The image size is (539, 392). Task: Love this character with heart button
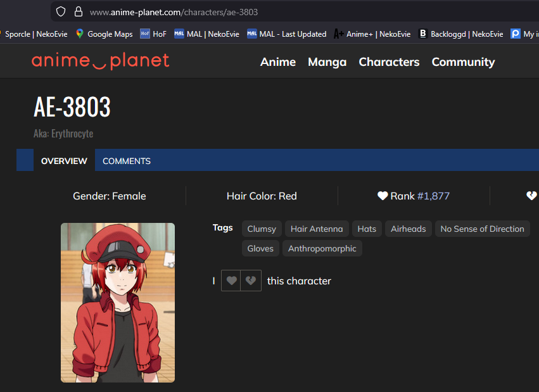tap(231, 281)
